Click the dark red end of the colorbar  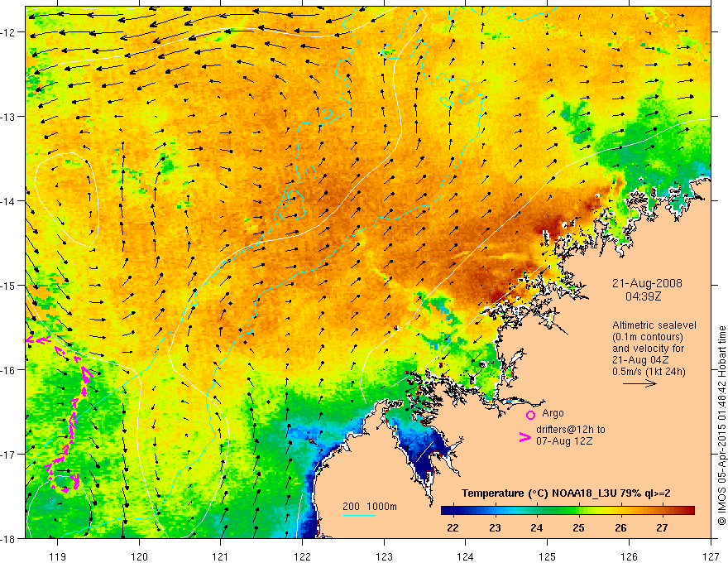tap(688, 510)
